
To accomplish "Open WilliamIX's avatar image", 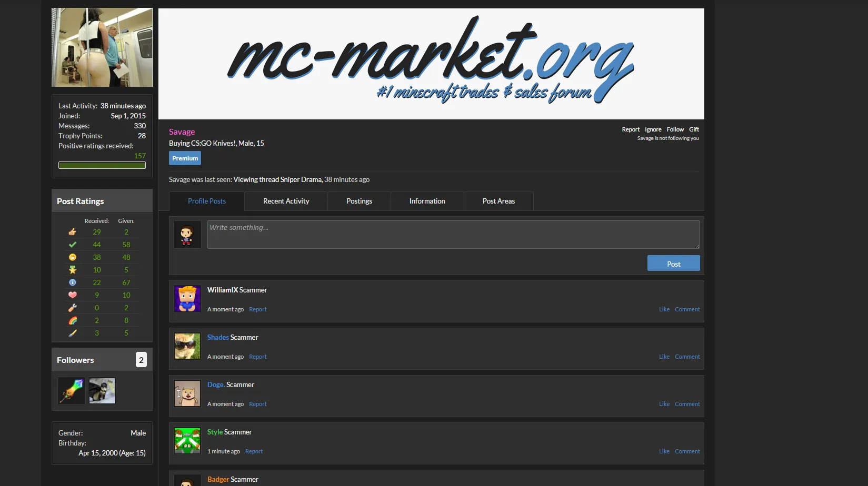I will coord(187,299).
